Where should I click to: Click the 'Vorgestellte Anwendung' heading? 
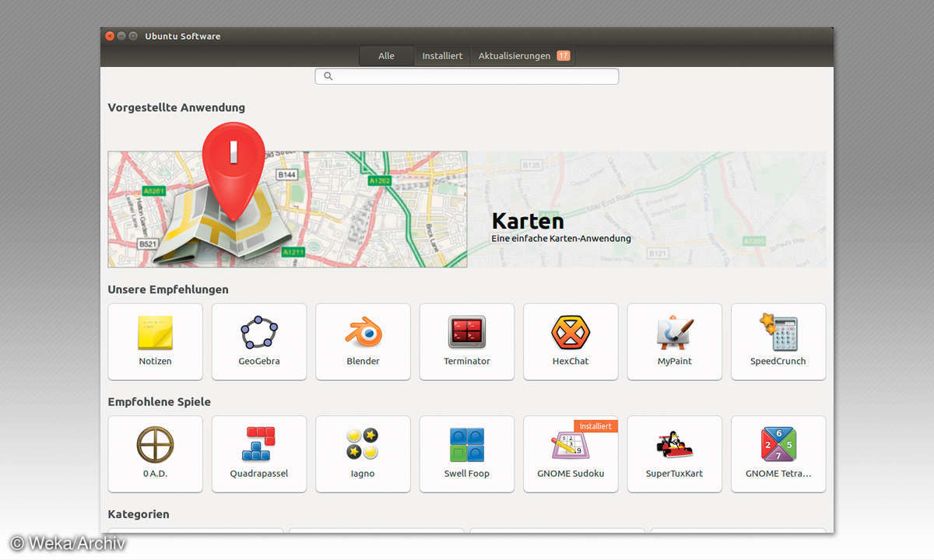[x=177, y=108]
